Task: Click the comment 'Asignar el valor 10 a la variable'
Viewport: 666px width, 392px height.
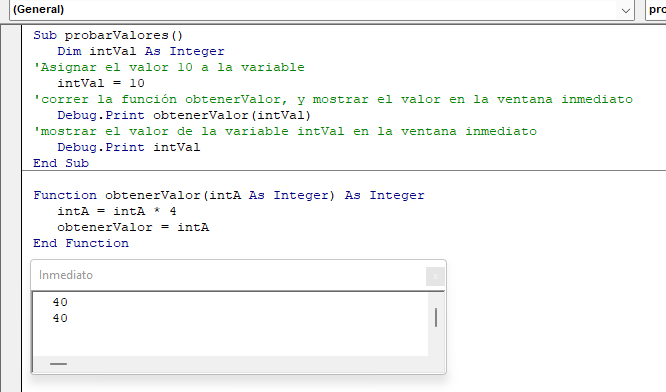Action: (169, 68)
